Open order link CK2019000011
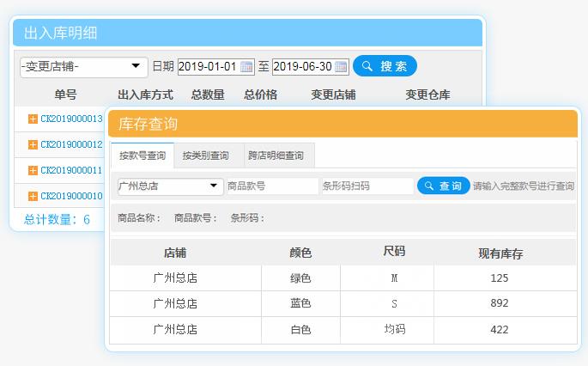588x366 pixels. pos(71,170)
